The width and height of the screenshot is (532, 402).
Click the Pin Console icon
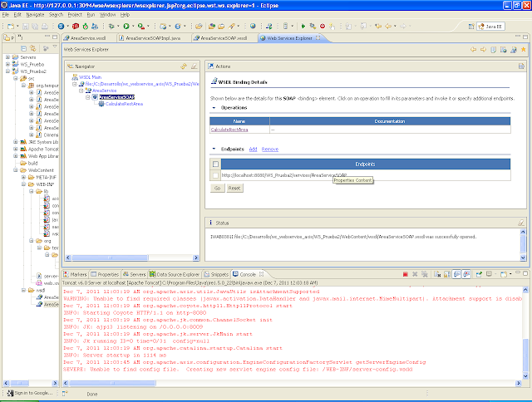pyautogui.click(x=479, y=274)
